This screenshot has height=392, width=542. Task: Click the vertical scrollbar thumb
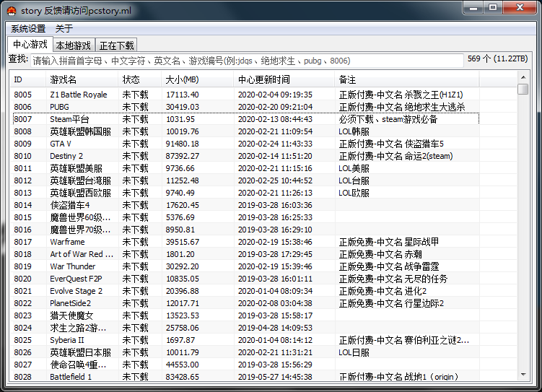pyautogui.click(x=523, y=90)
